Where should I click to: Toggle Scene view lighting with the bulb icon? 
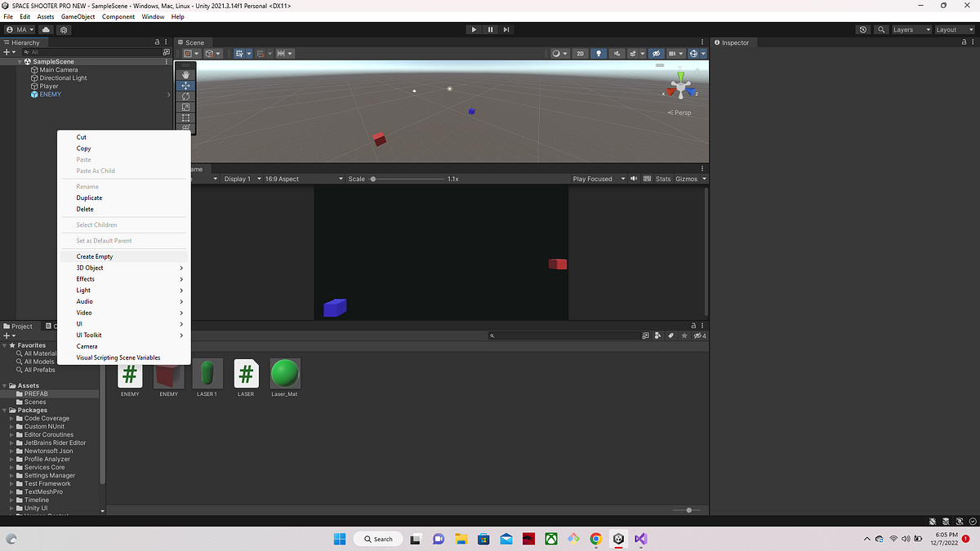click(x=599, y=53)
